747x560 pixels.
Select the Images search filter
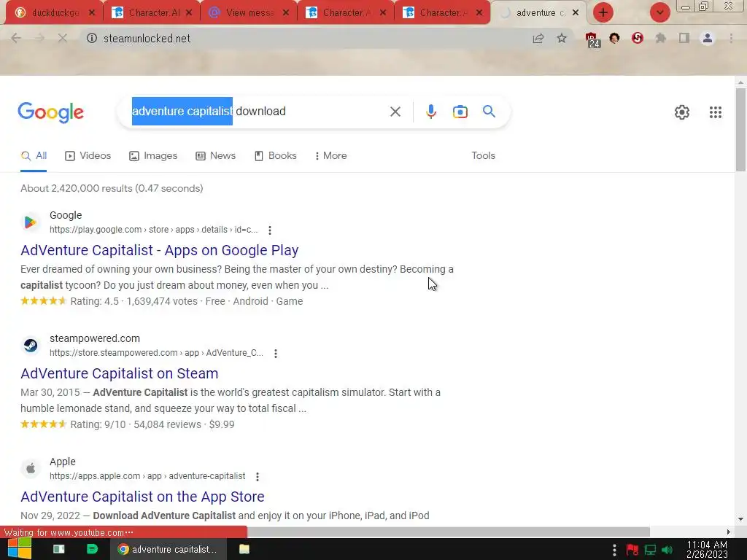pyautogui.click(x=153, y=156)
